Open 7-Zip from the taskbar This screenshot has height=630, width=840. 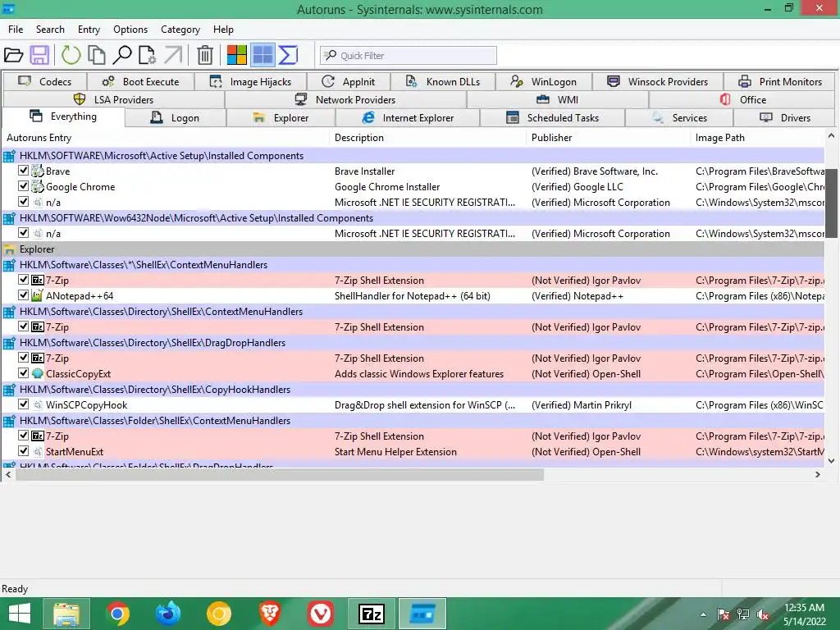(x=372, y=614)
